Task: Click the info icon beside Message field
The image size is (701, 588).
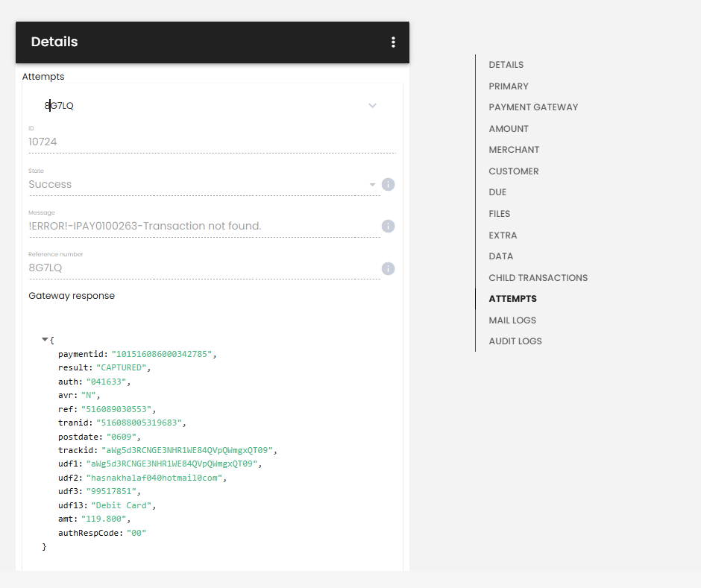Action: 388,226
